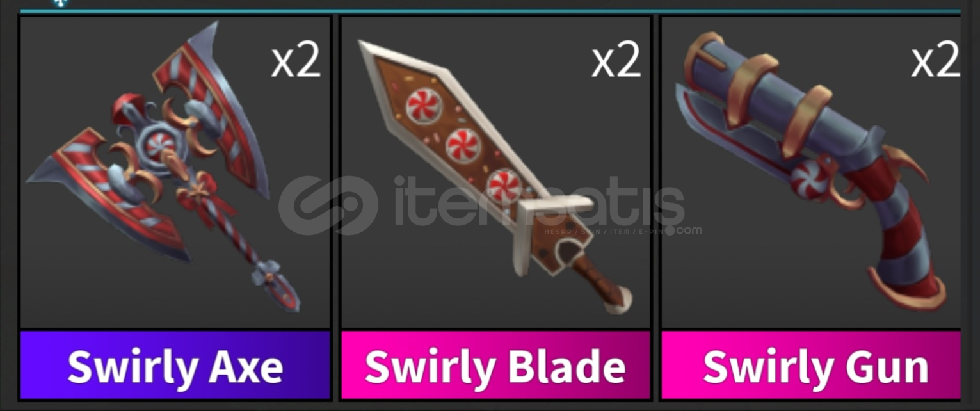Click the itemsatis watermark text

[539, 202]
